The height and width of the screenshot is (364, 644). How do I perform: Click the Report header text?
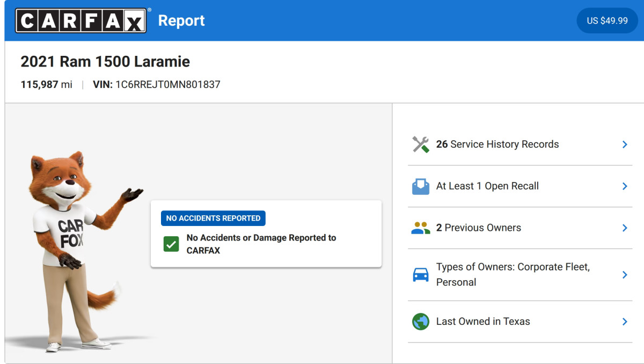pos(181,21)
